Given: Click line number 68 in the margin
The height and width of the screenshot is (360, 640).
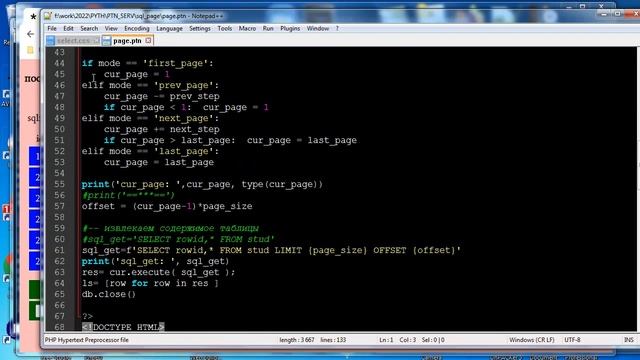Looking at the screenshot, I should point(60,327).
